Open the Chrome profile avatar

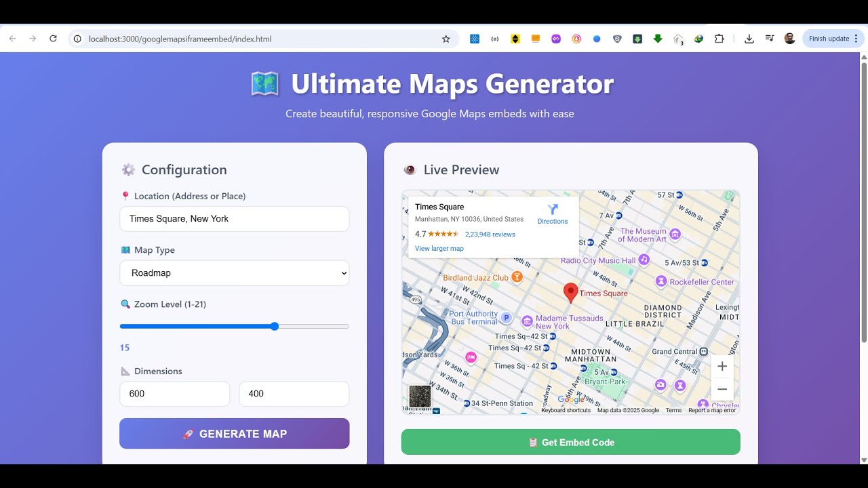[789, 39]
